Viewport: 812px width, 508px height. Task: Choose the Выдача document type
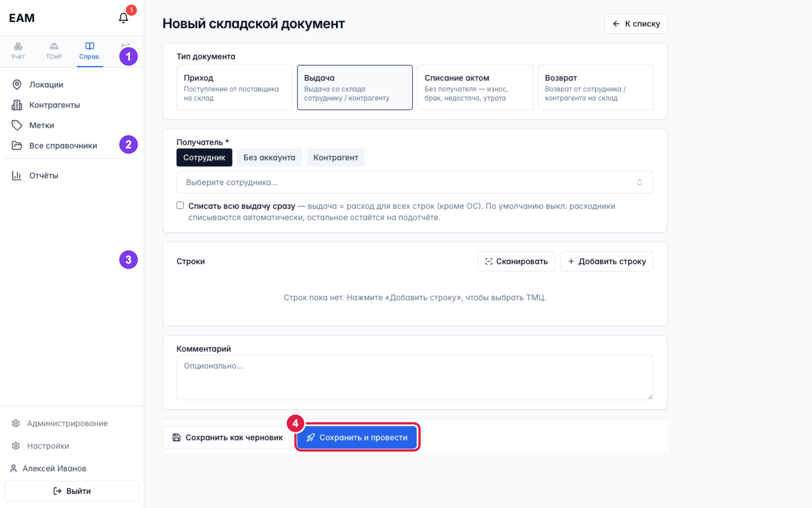[355, 87]
